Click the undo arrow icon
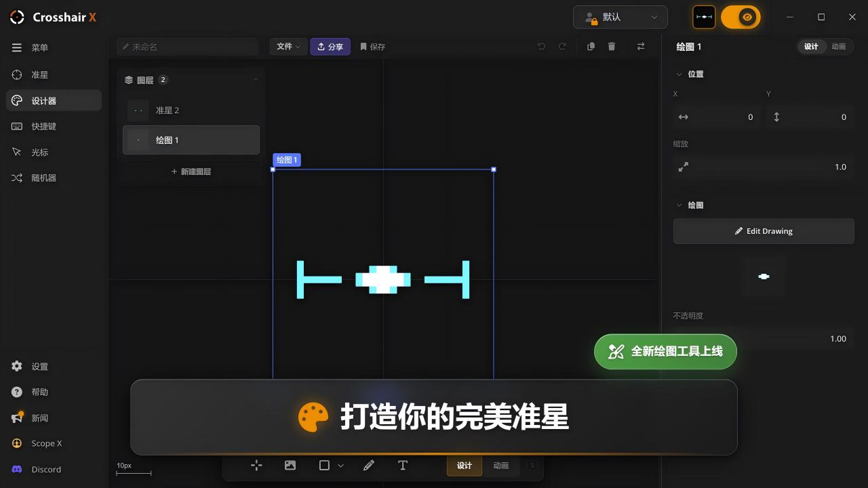The height and width of the screenshot is (488, 868). [541, 47]
